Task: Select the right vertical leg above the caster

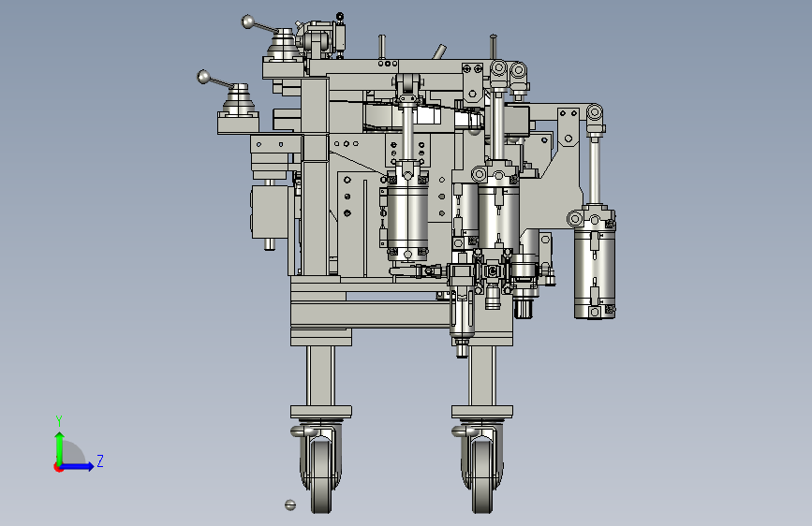Action: pos(482,376)
